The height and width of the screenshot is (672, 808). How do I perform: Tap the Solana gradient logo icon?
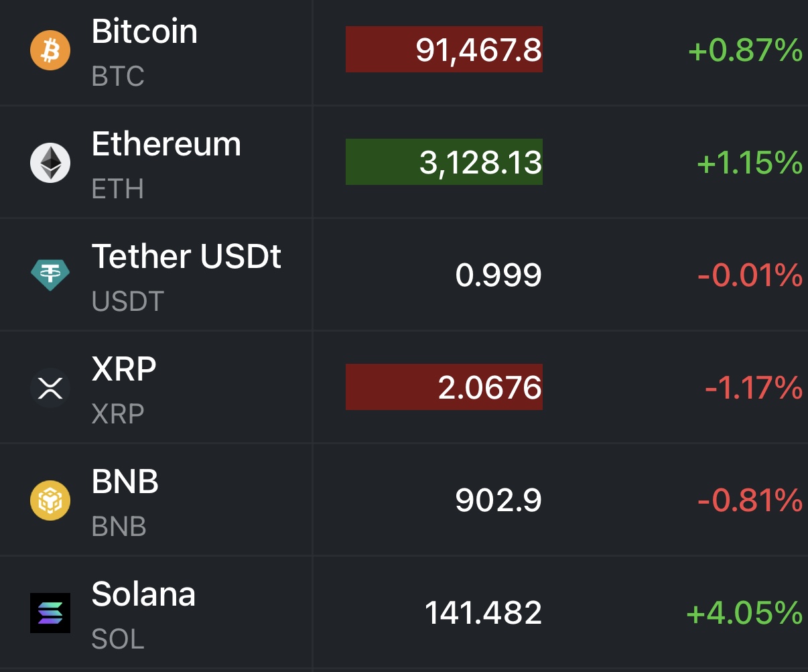[x=50, y=613]
